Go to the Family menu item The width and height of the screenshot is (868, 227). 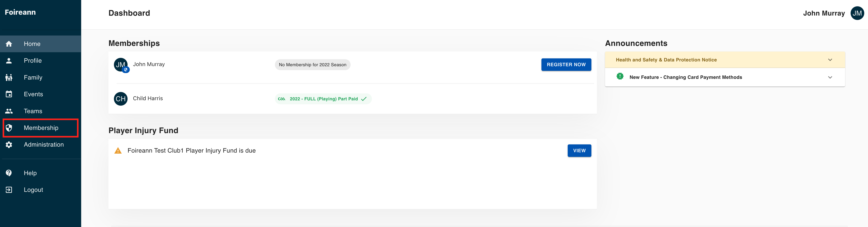coord(40,78)
